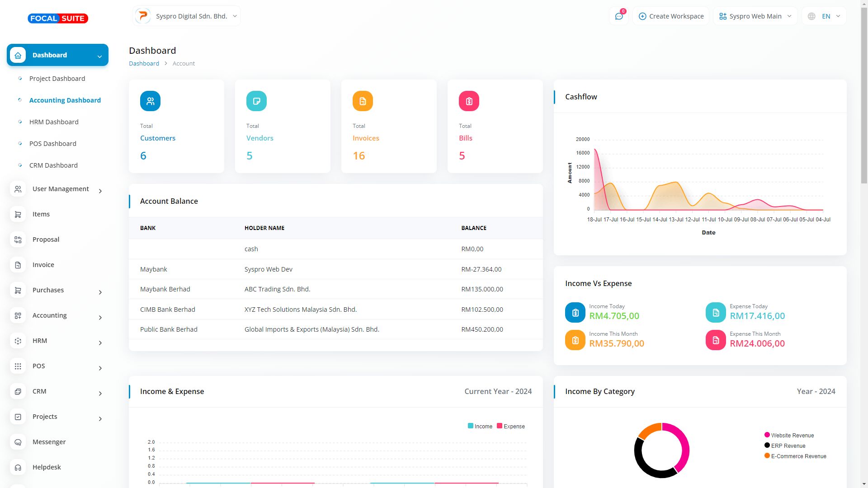Viewport: 868px width, 488px height.
Task: Open the HRM Dashboard menu item
Action: click(54, 122)
